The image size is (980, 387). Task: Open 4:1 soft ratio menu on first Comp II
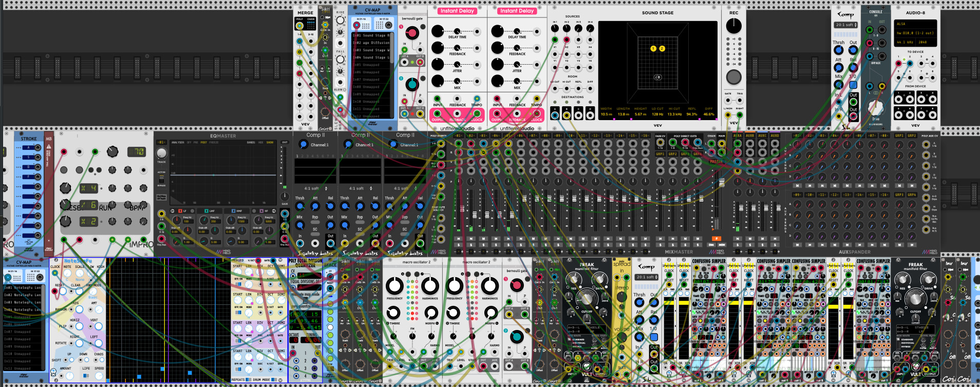coord(315,188)
